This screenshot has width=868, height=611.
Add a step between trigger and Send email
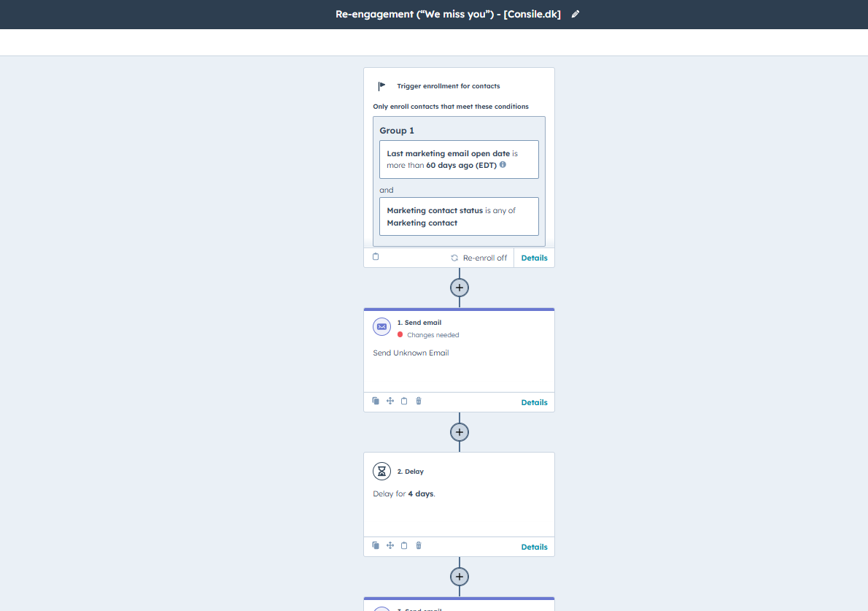click(x=459, y=287)
